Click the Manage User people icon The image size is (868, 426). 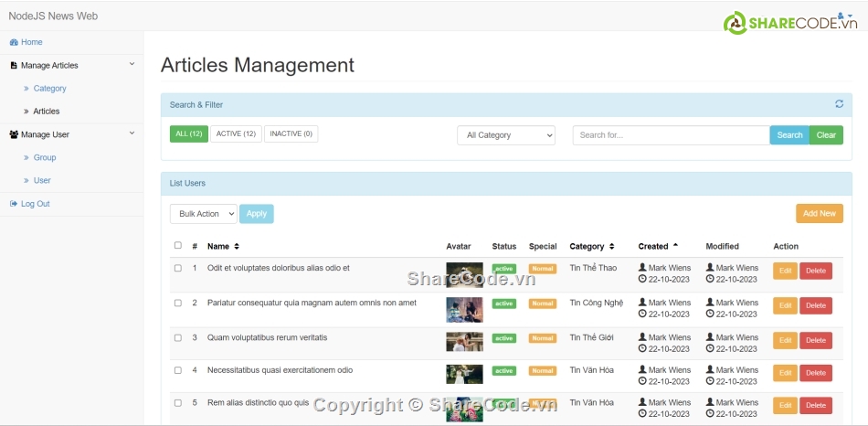[x=14, y=134]
